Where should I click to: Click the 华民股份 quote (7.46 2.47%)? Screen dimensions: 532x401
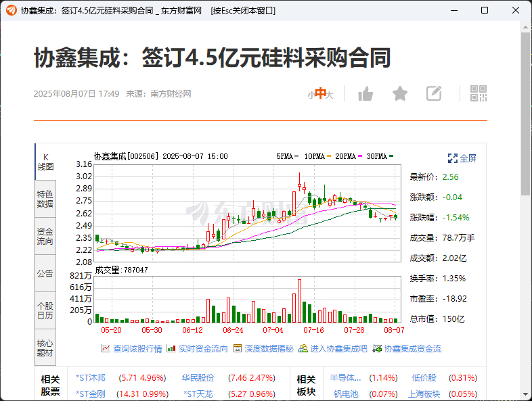(x=251, y=377)
